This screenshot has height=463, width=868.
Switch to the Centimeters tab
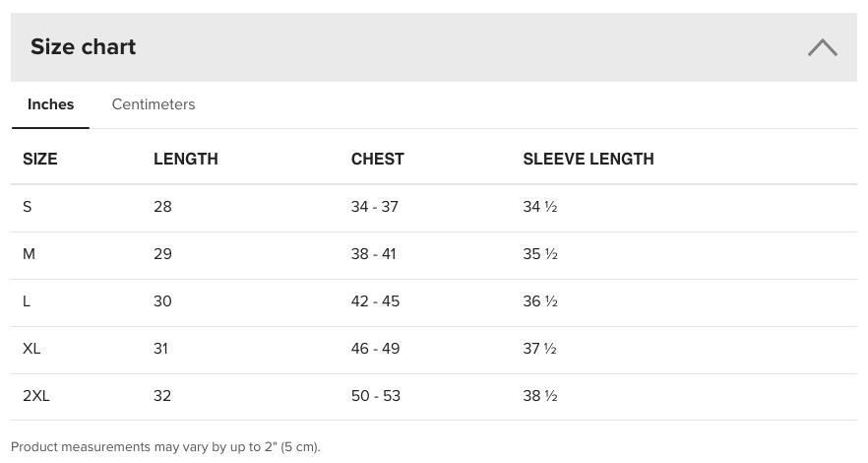click(x=154, y=104)
